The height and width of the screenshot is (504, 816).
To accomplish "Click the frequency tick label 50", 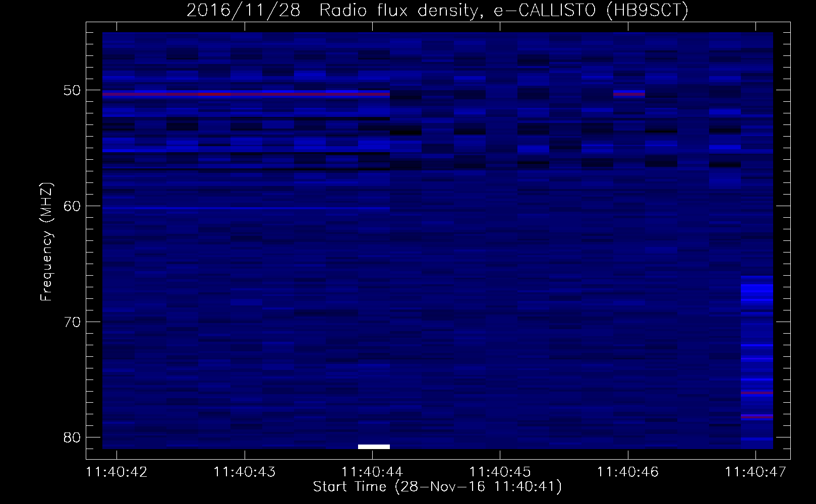I will pyautogui.click(x=72, y=91).
